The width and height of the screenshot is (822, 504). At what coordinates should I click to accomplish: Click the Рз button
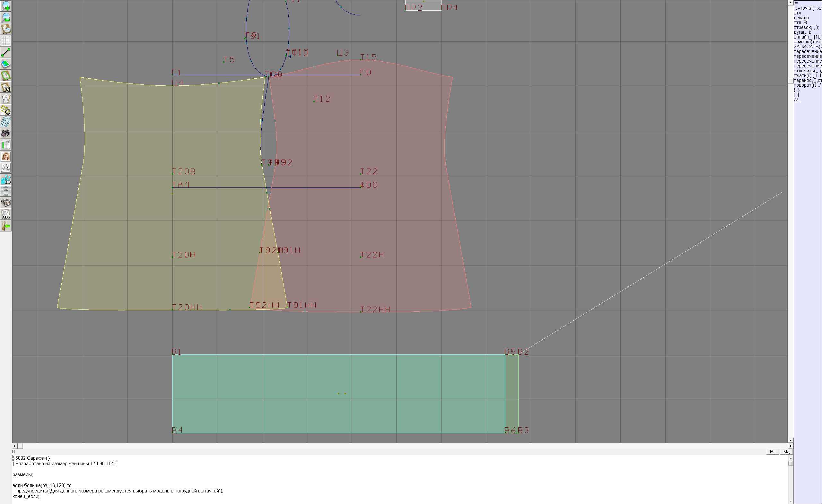[773, 452]
